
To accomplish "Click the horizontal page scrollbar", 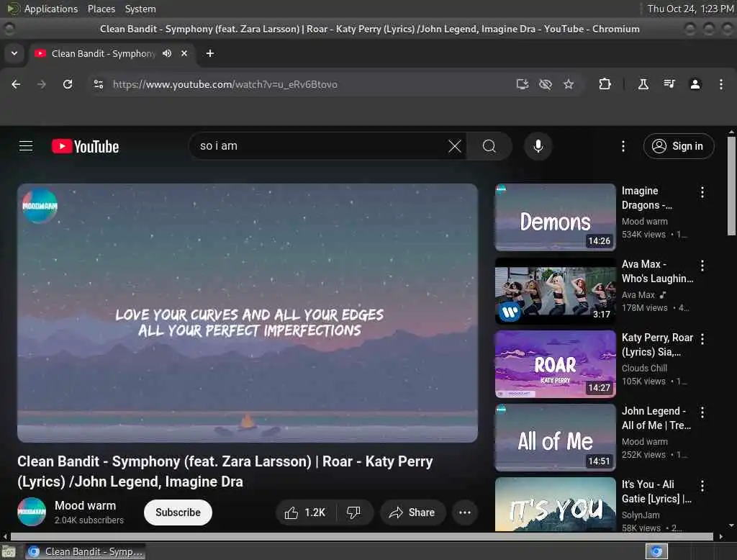I will click(361, 536).
